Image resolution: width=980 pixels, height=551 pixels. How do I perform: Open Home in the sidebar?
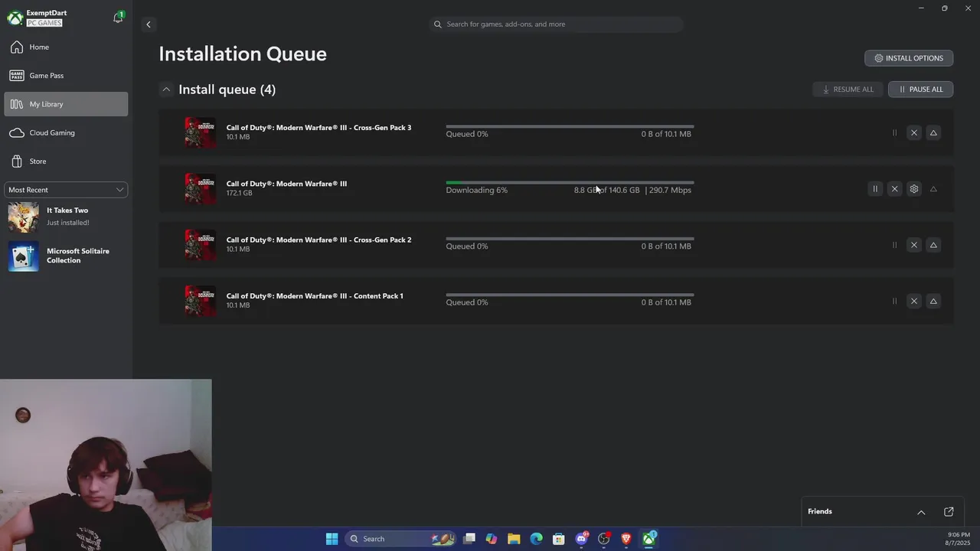point(66,47)
